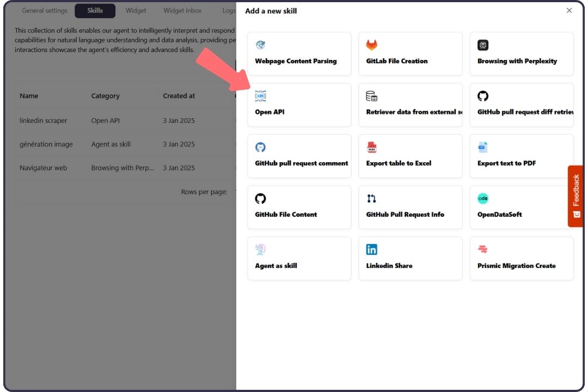Image resolution: width=588 pixels, height=392 pixels.
Task: Switch to the Widget tab
Action: (136, 10)
